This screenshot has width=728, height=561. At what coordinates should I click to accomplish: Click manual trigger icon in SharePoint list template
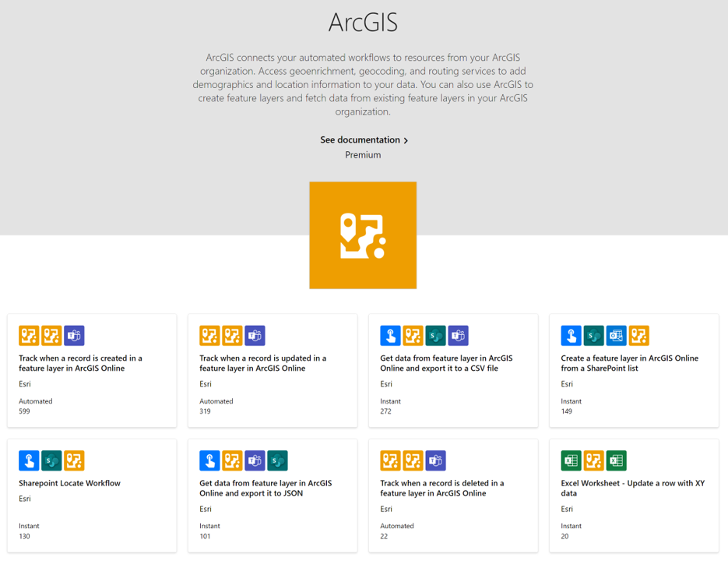click(571, 336)
